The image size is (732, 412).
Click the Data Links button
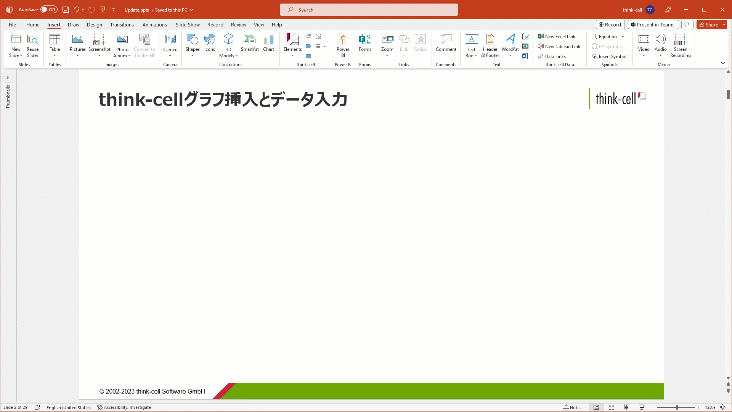[552, 56]
